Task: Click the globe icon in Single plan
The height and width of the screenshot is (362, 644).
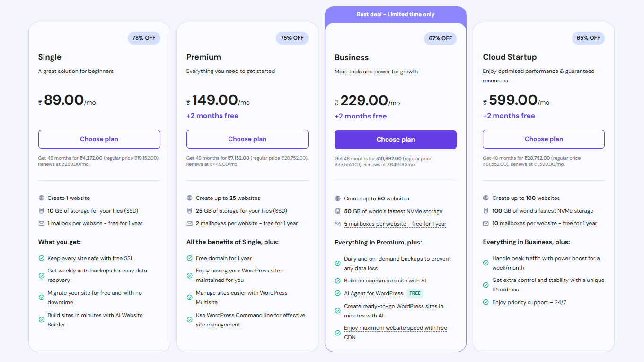Action: 42,198
